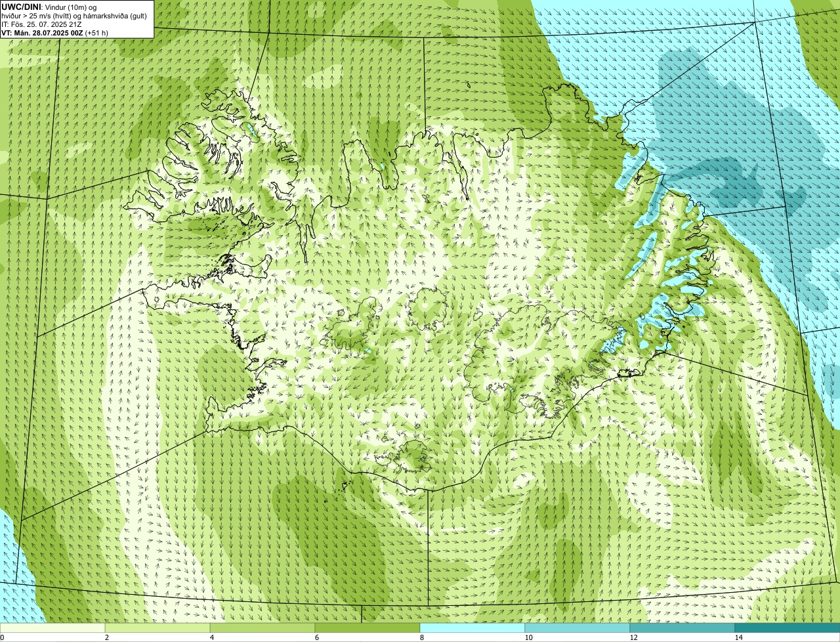The height and width of the screenshot is (642, 840).
Task: Click the light green 2–4 m/s color bar segment
Action: [x=157, y=628]
